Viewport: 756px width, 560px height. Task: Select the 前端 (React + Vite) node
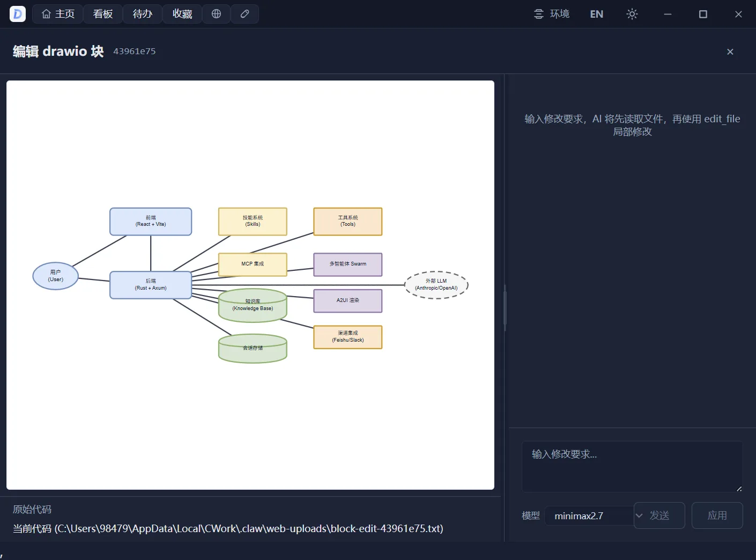pos(151,222)
